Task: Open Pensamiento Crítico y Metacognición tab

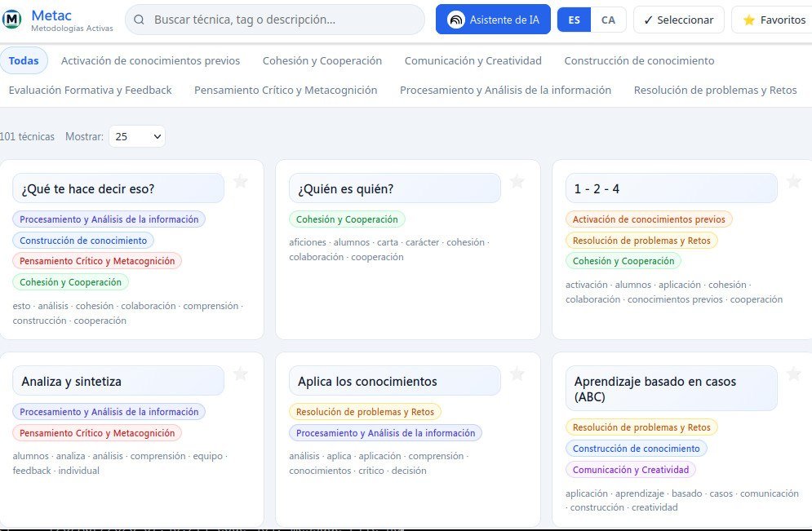Action: [x=286, y=90]
